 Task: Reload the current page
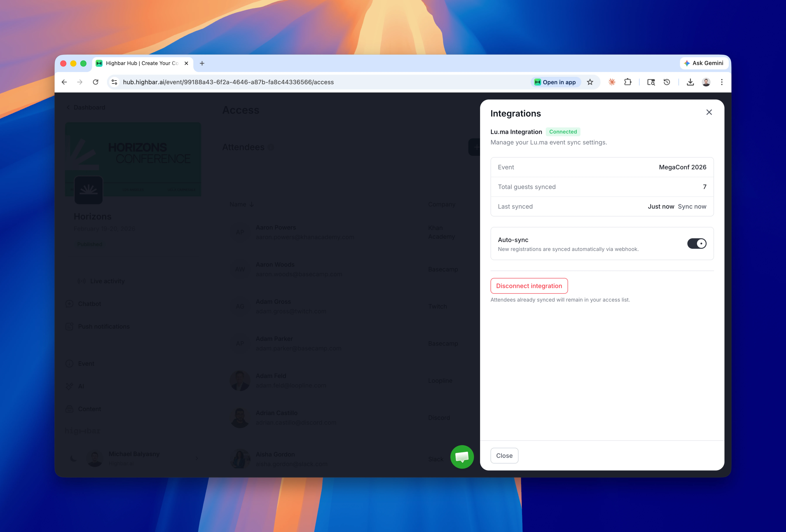(96, 82)
